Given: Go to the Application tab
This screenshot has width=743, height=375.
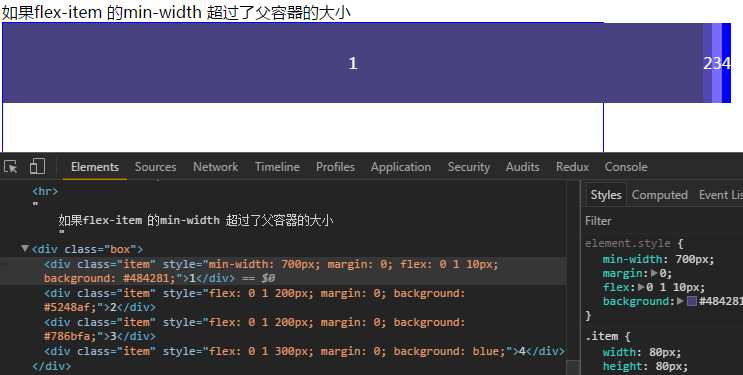Looking at the screenshot, I should (401, 167).
